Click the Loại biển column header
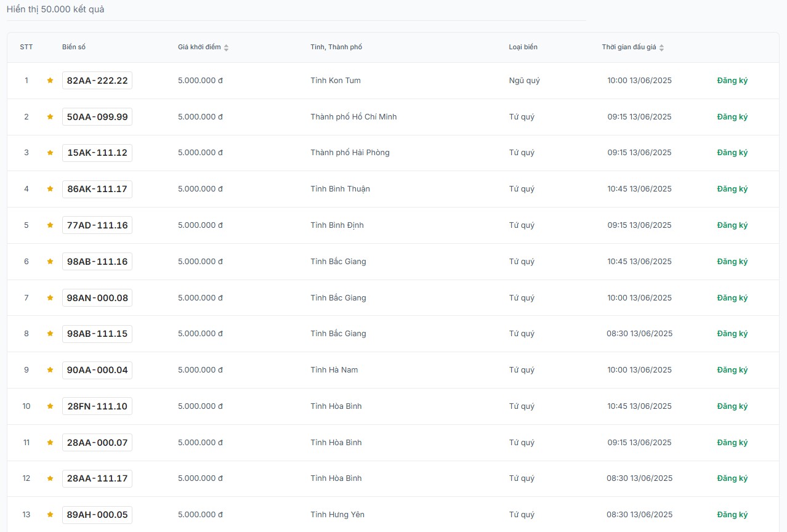Screen dimensions: 787x532 (x=523, y=47)
